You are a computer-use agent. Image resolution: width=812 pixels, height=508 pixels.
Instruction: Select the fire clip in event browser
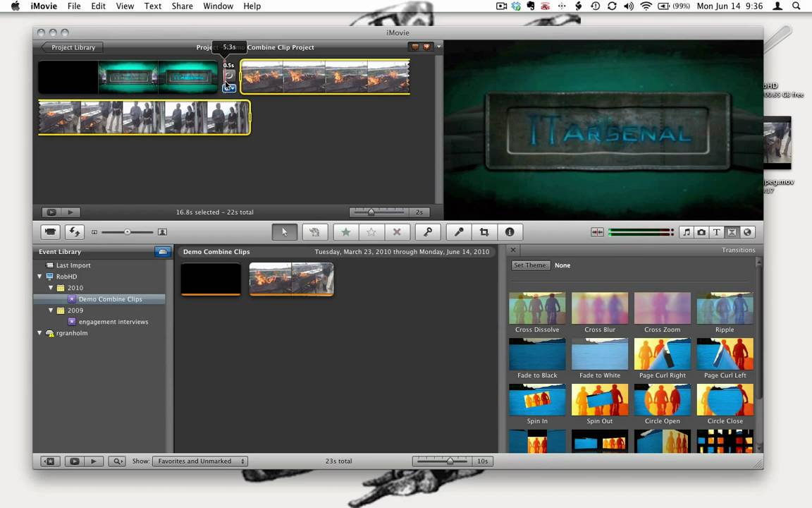(292, 279)
